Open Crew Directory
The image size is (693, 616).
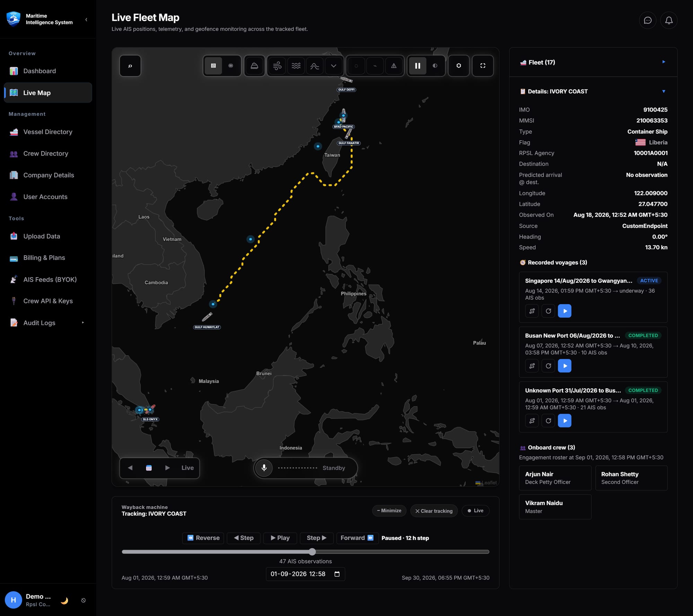point(48,153)
